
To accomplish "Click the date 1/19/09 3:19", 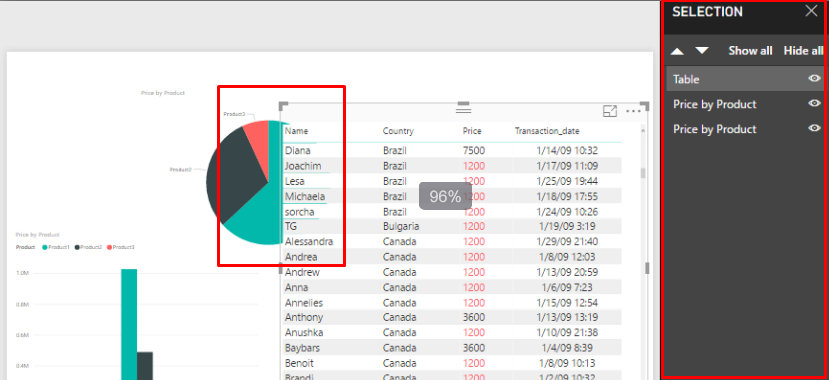I will [x=568, y=226].
